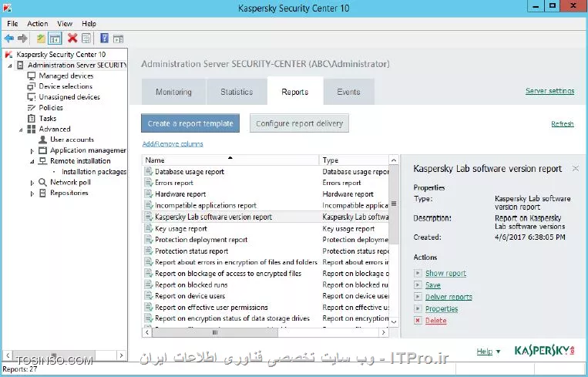The image size is (588, 377).
Task: Click the Advanced grid icon
Action: click(32, 129)
